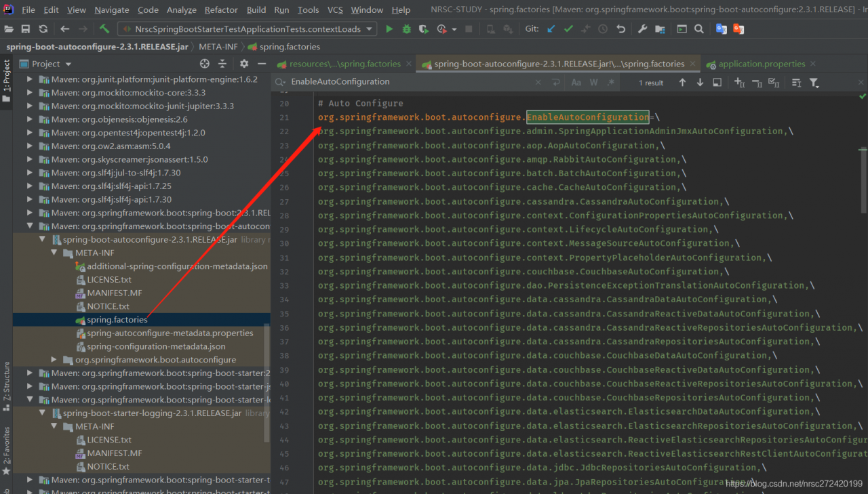868x494 pixels.
Task: Open the Refactor menu
Action: click(221, 10)
